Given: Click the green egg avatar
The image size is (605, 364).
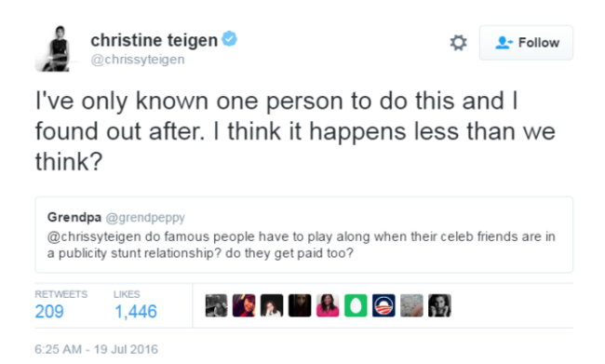Looking at the screenshot, I should pyautogui.click(x=356, y=305).
